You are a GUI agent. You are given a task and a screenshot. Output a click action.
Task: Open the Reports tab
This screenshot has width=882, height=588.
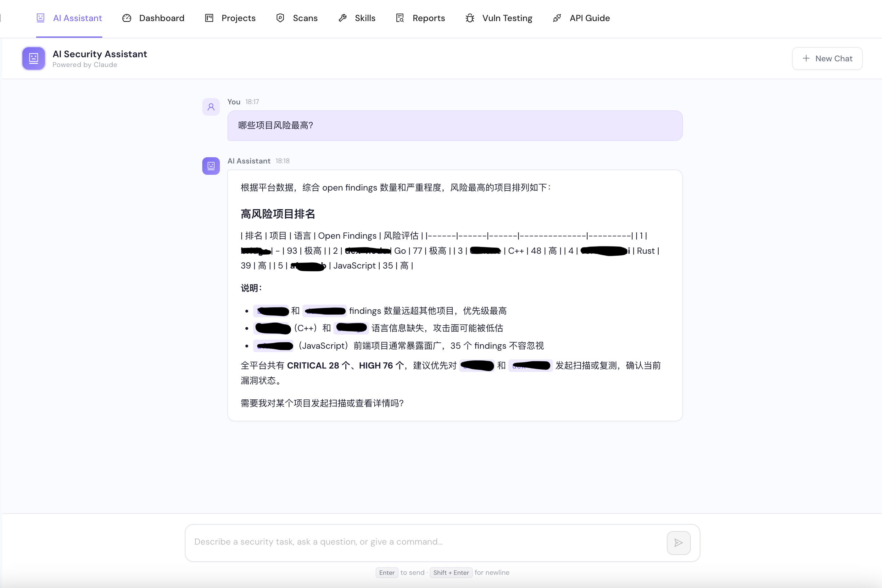(421, 18)
